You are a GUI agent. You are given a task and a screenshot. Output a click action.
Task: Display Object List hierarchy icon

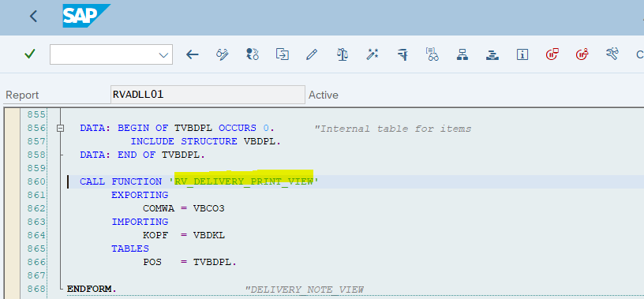[x=462, y=54]
